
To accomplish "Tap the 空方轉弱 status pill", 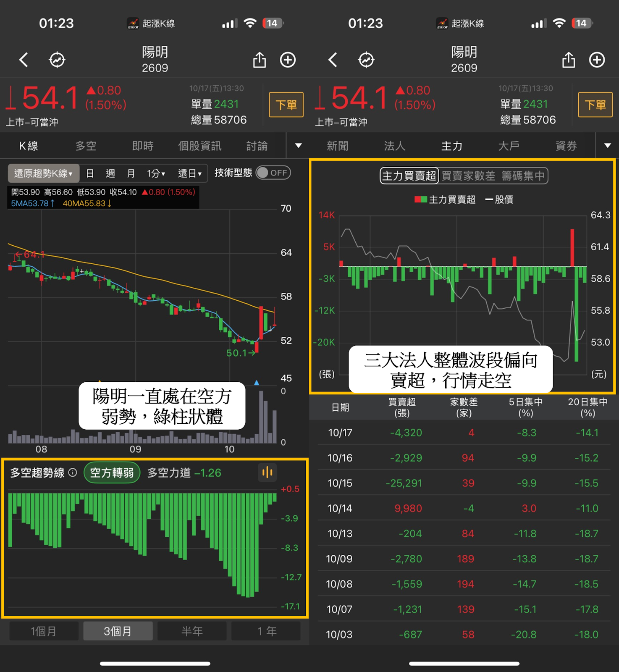I will point(112,472).
